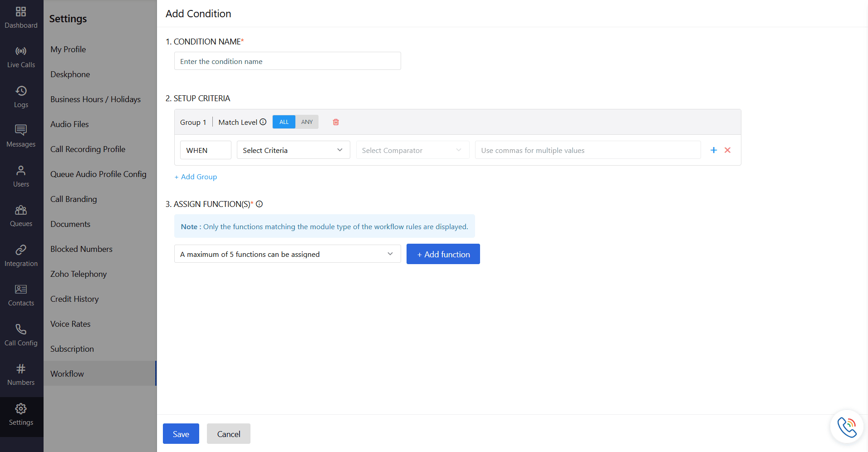Delete Group 1 with trash icon
Image resolution: width=868 pixels, height=452 pixels.
pos(336,122)
